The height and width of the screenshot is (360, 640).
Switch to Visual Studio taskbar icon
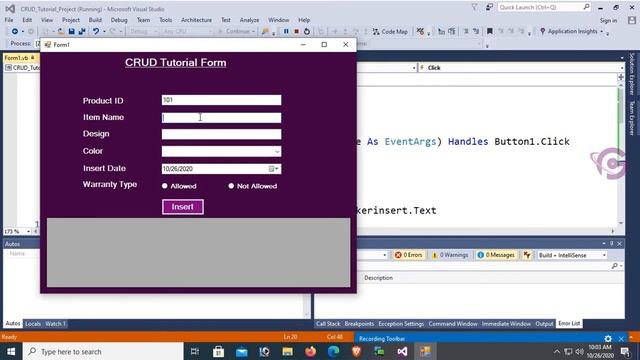pyautogui.click(x=402, y=351)
